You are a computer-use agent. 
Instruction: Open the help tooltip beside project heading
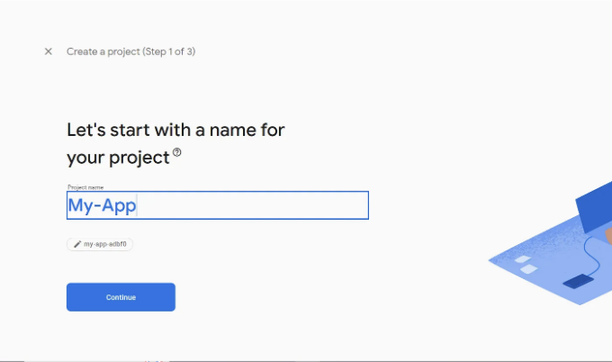point(177,152)
